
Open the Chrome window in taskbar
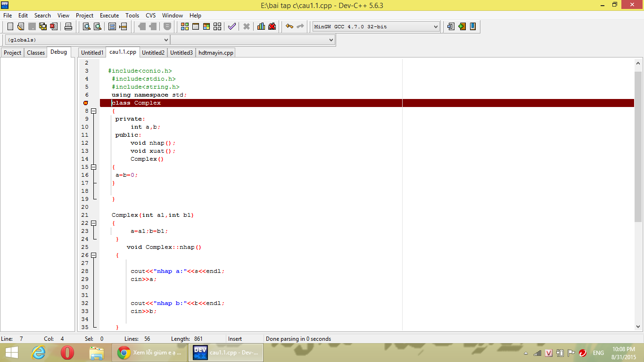click(149, 353)
